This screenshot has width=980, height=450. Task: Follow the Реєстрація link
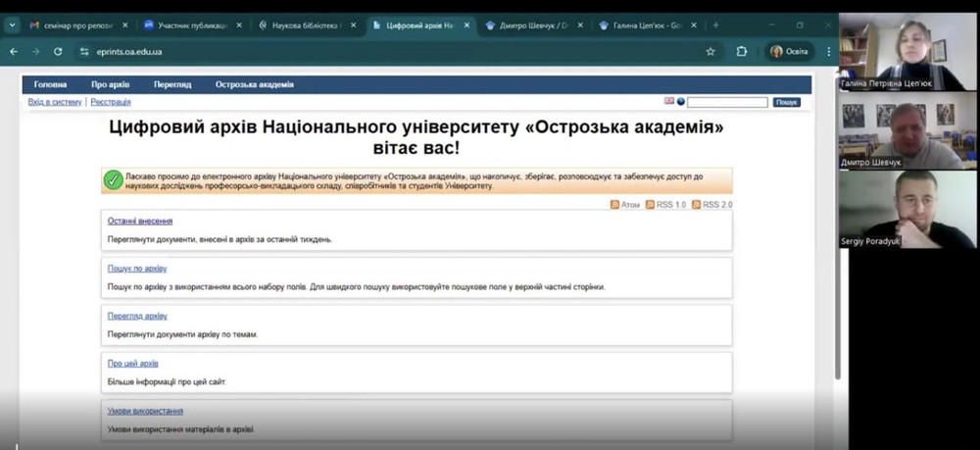[111, 102]
